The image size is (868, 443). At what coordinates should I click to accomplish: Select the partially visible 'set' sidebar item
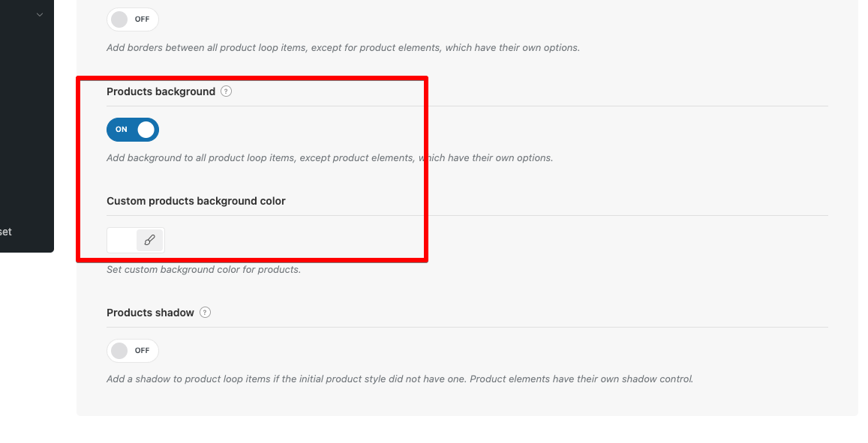5,232
